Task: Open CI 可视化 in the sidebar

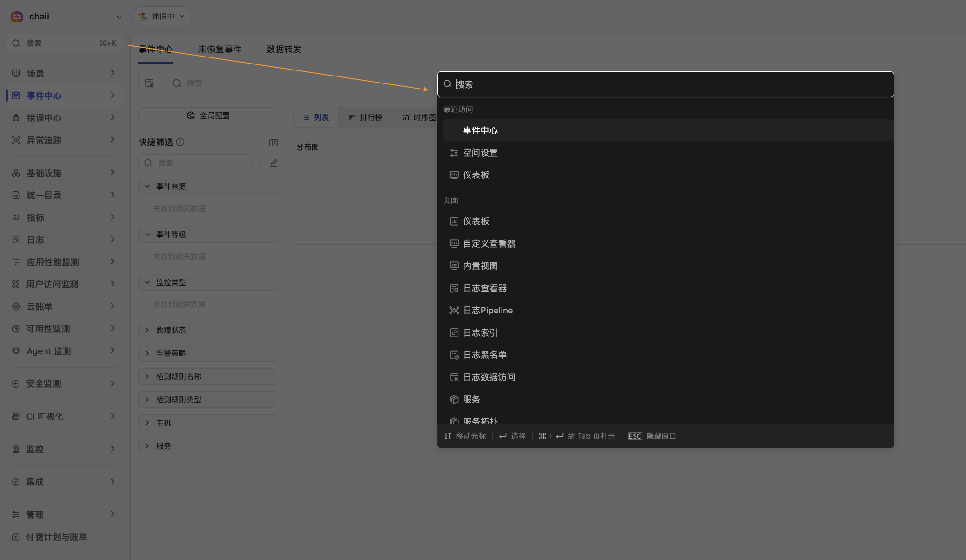Action: 64,416
